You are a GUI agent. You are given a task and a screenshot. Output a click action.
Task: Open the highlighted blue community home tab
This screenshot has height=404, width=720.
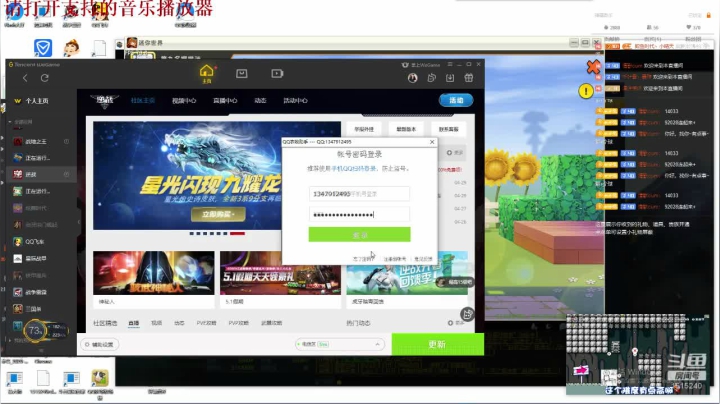[x=143, y=101]
